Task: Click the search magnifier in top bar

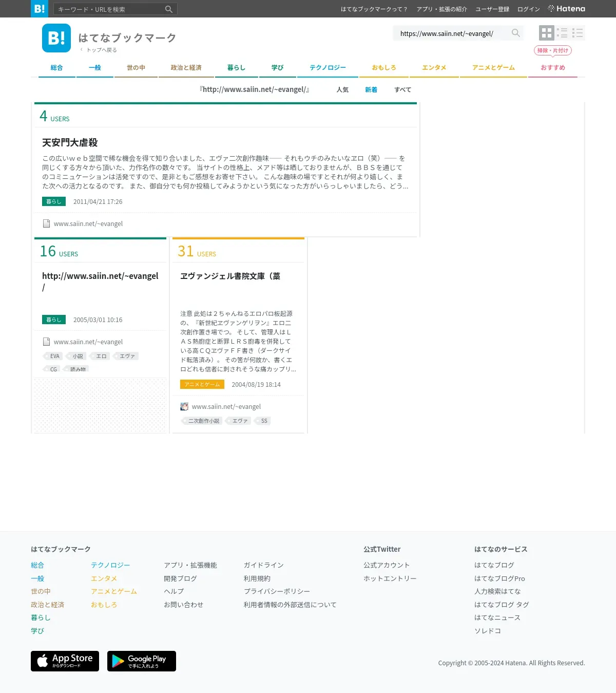Action: coord(168,9)
